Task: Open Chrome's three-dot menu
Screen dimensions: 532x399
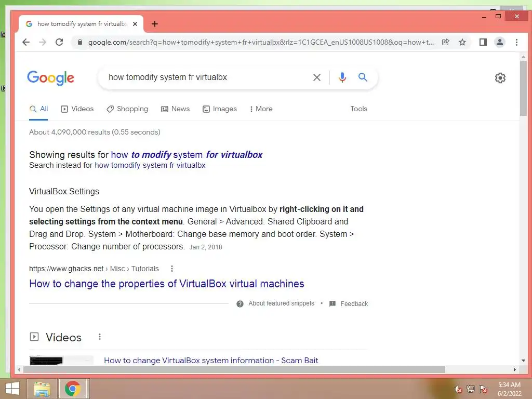Action: tap(516, 42)
